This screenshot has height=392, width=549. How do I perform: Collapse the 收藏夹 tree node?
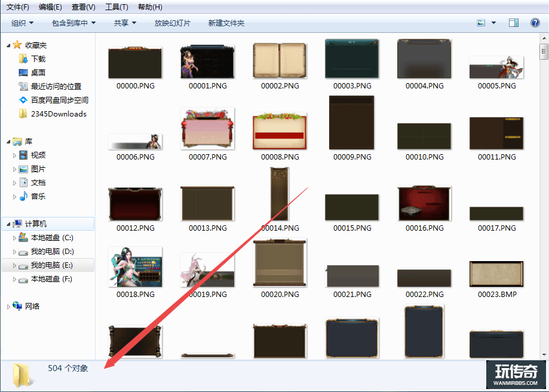point(8,45)
